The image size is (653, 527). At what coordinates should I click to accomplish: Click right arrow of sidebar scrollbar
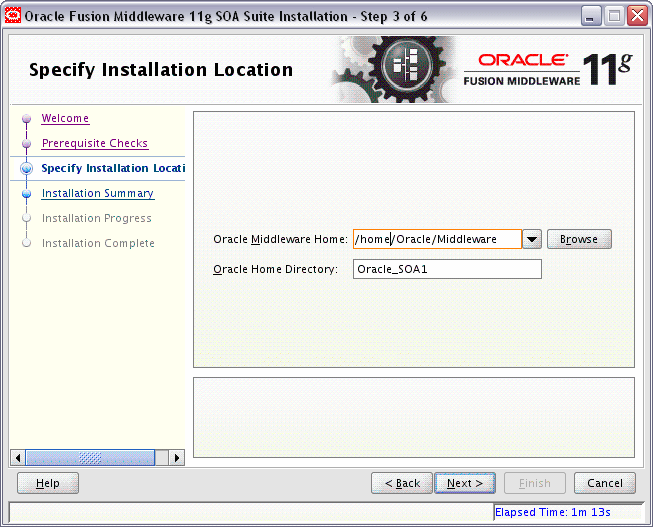point(177,458)
